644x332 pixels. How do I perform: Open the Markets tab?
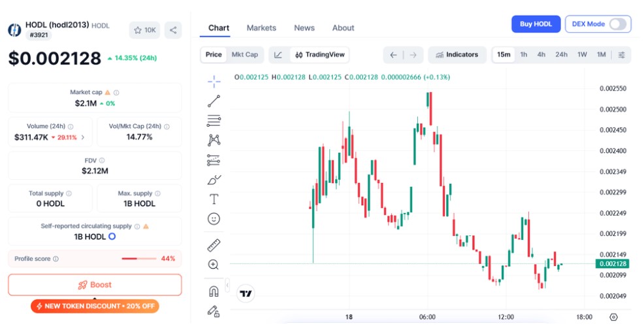tap(261, 28)
